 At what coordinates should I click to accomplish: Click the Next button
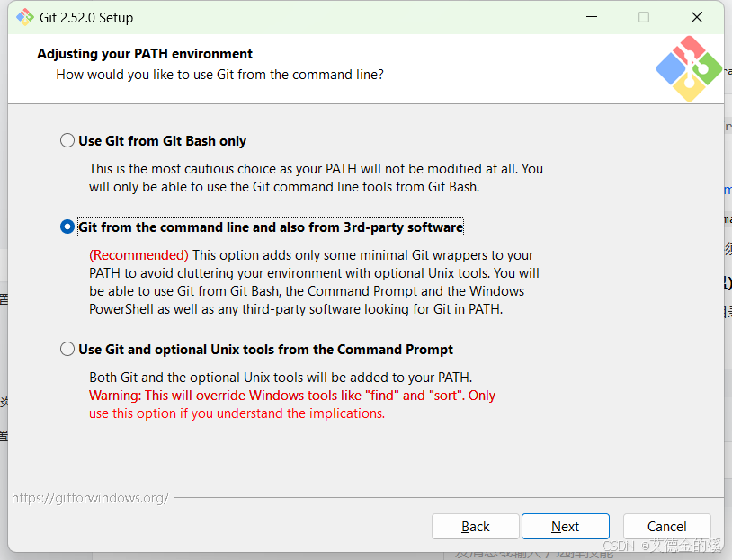click(x=566, y=527)
